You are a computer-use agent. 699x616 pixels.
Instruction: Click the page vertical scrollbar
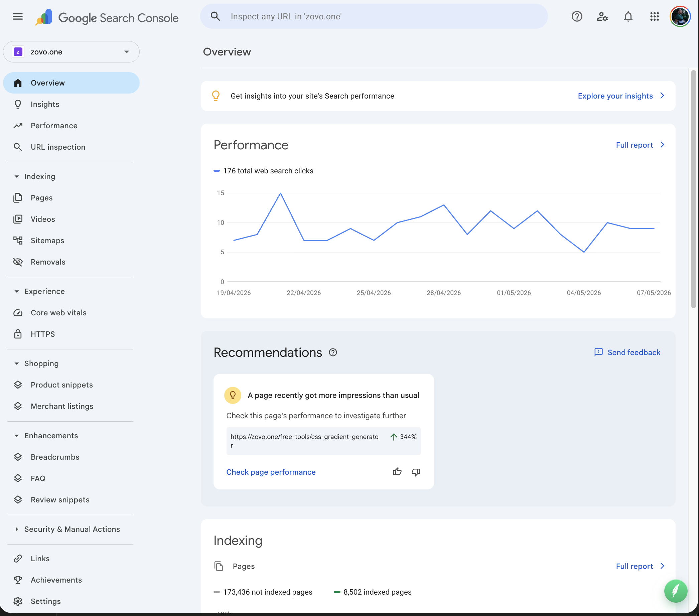693,189
